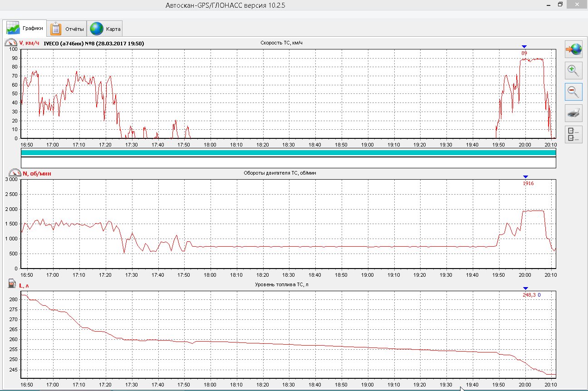Click the blue marker above RPM value 1916
588x391 pixels.
tap(525, 176)
